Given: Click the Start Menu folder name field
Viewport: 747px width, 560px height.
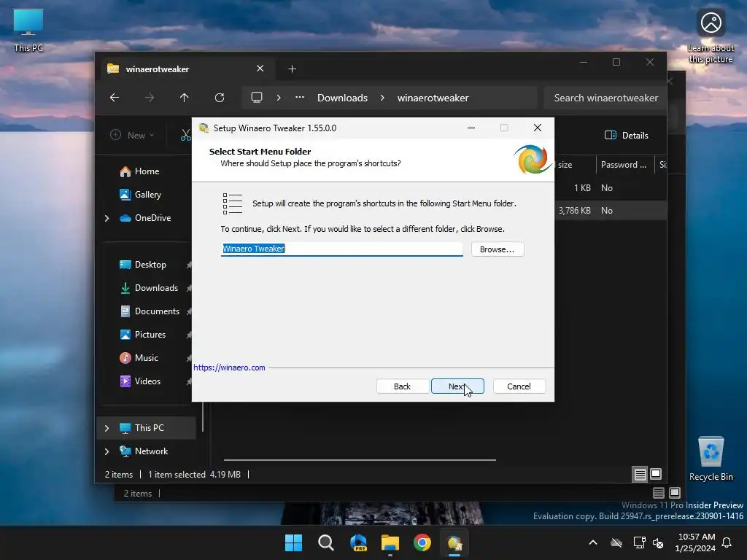Looking at the screenshot, I should pos(341,249).
